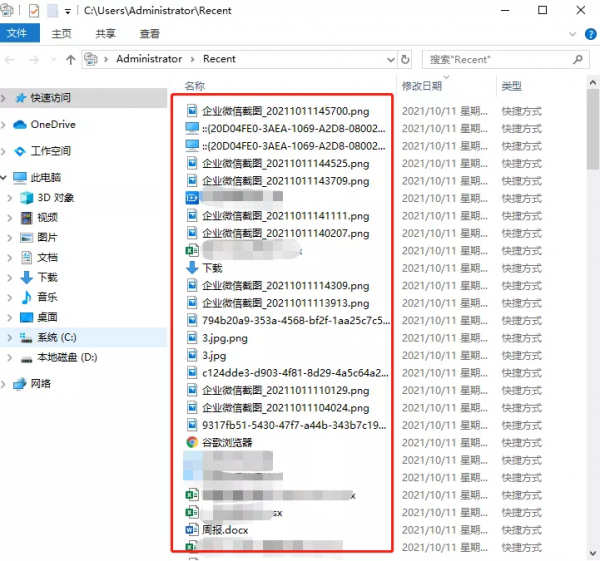Select file 企业微信截图_20211011144525.png
Image resolution: width=600 pixels, height=561 pixels.
(285, 164)
